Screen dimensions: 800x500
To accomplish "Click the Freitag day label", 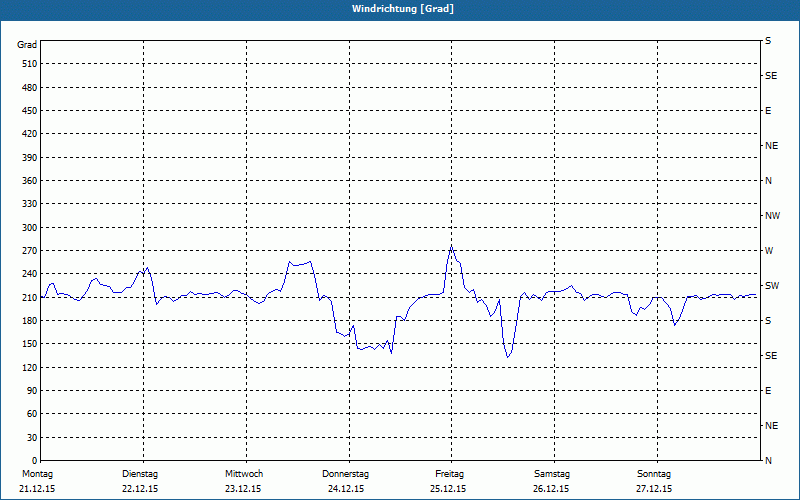I will pos(451,473).
